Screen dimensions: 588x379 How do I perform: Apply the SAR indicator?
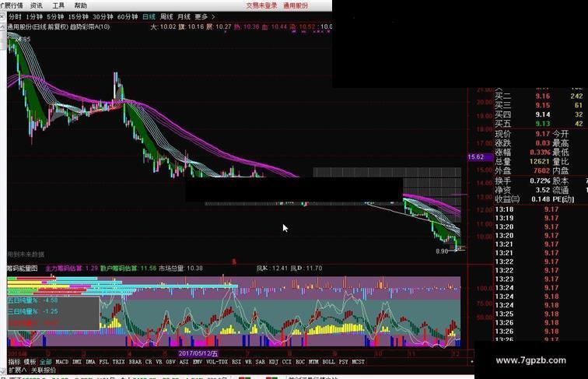pos(260,362)
